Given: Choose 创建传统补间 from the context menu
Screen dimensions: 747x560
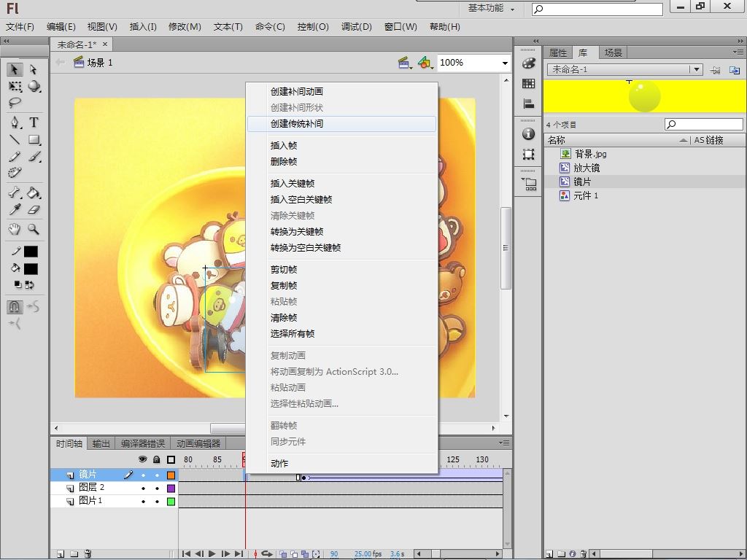Looking at the screenshot, I should (341, 124).
